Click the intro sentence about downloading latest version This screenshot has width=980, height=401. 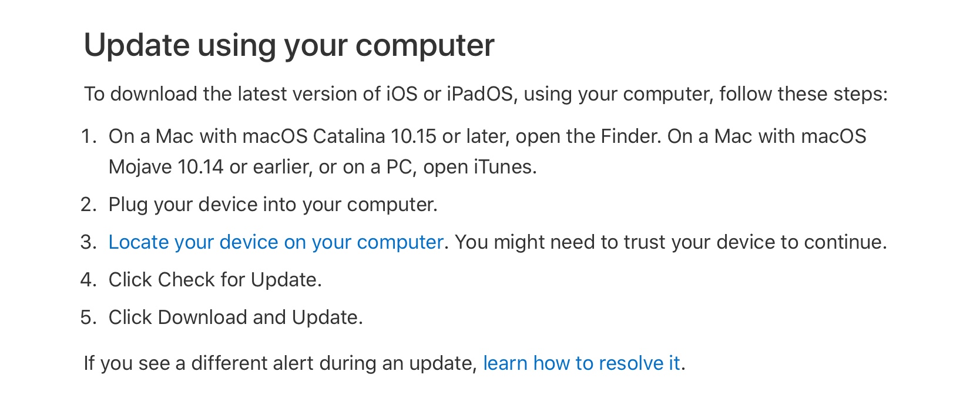(x=486, y=94)
